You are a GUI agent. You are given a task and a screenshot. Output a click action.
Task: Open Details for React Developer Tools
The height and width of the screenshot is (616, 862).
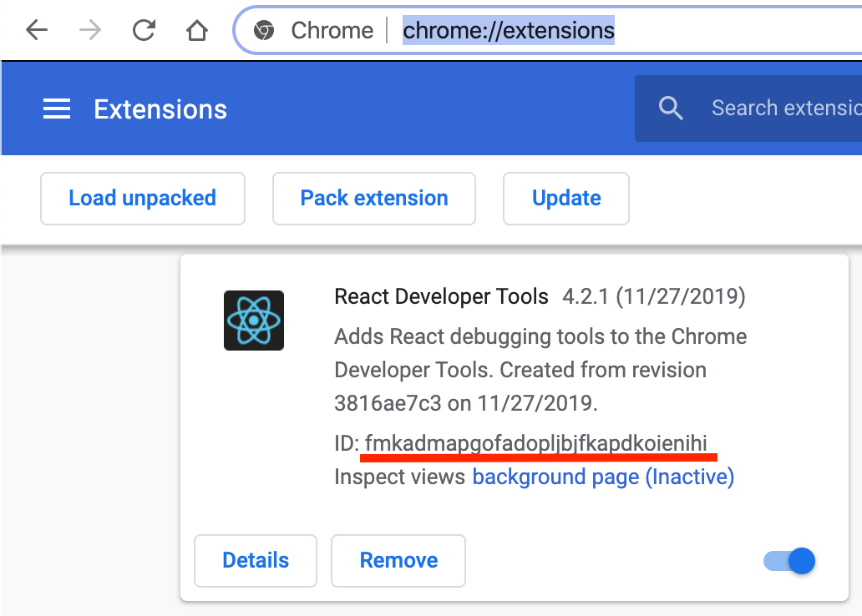coord(256,561)
